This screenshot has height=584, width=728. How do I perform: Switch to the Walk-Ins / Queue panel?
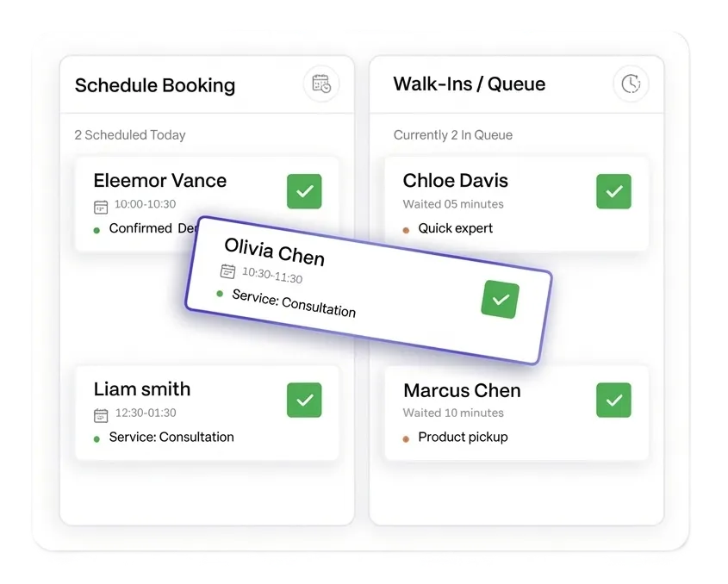click(x=468, y=84)
